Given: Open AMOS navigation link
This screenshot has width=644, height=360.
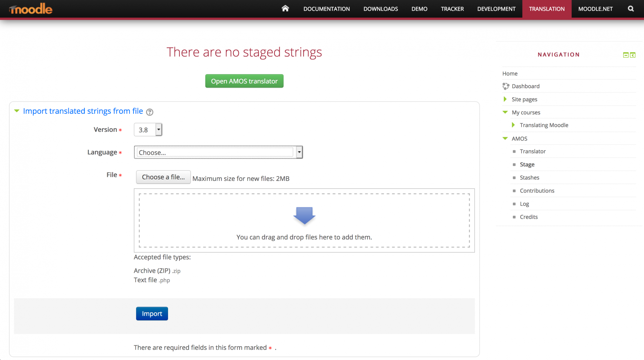Looking at the screenshot, I should 519,139.
